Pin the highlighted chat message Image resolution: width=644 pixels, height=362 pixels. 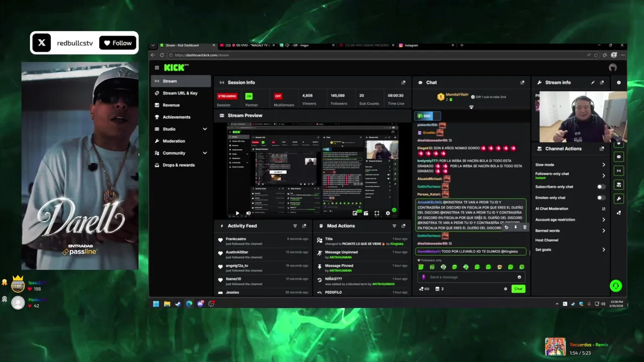(x=515, y=227)
